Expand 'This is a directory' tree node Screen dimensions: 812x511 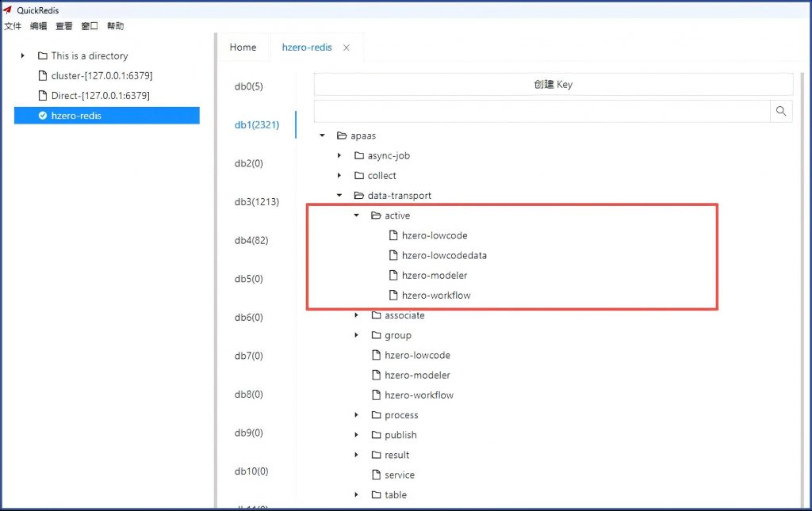click(x=23, y=56)
